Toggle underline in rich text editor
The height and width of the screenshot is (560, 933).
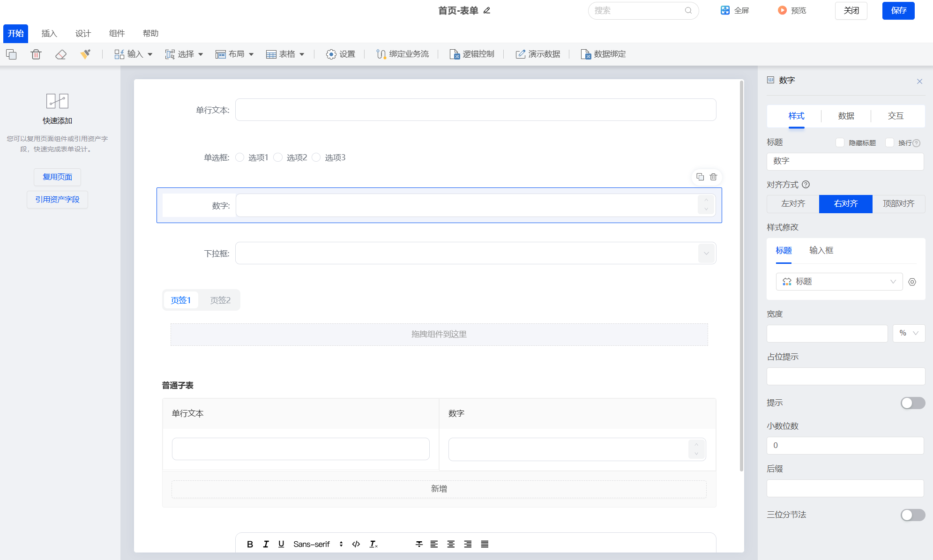(281, 544)
